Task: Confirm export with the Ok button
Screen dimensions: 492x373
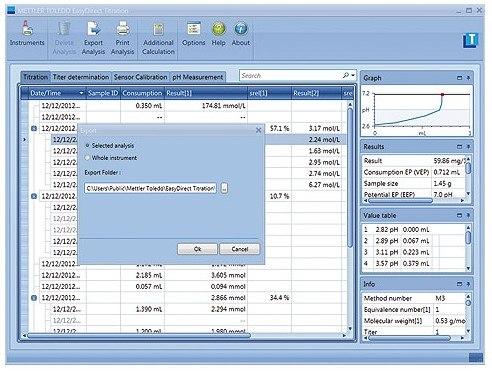Action: (x=197, y=249)
